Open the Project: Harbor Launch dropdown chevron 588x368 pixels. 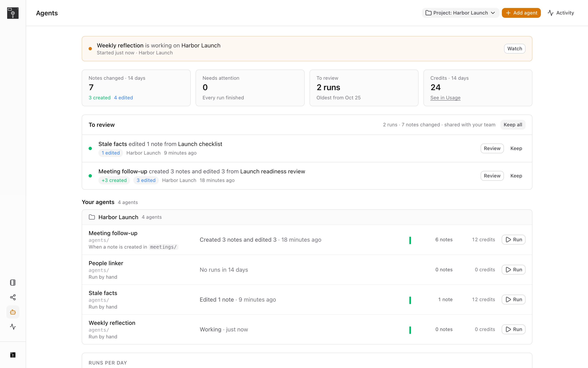click(x=493, y=13)
